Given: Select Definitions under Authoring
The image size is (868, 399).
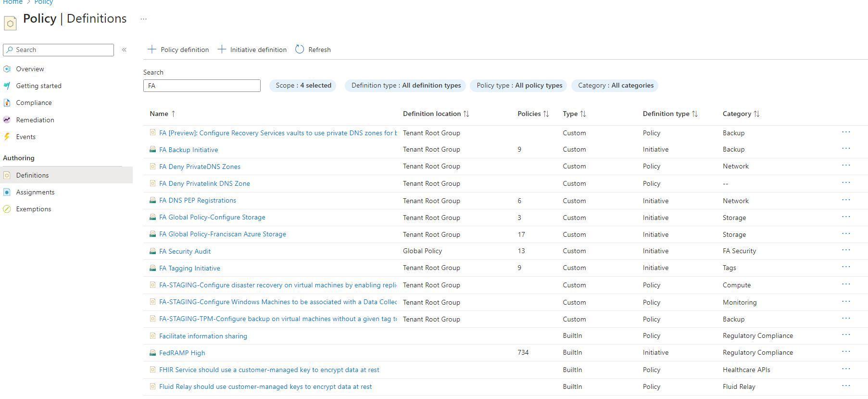Looking at the screenshot, I should [32, 175].
